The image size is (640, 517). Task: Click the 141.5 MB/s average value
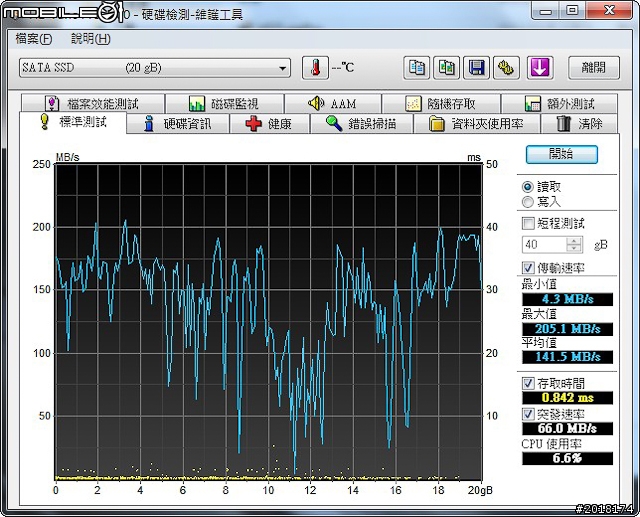coord(567,357)
